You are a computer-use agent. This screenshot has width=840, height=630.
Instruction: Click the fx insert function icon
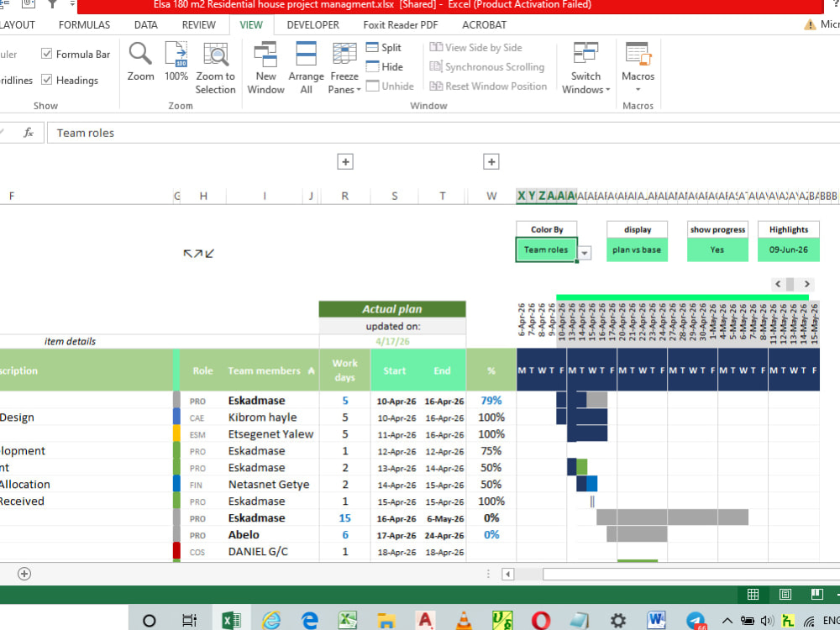(x=29, y=133)
